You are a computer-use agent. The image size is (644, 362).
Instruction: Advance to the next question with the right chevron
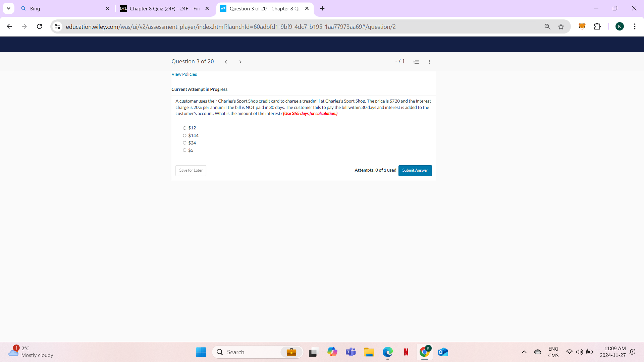click(x=240, y=62)
